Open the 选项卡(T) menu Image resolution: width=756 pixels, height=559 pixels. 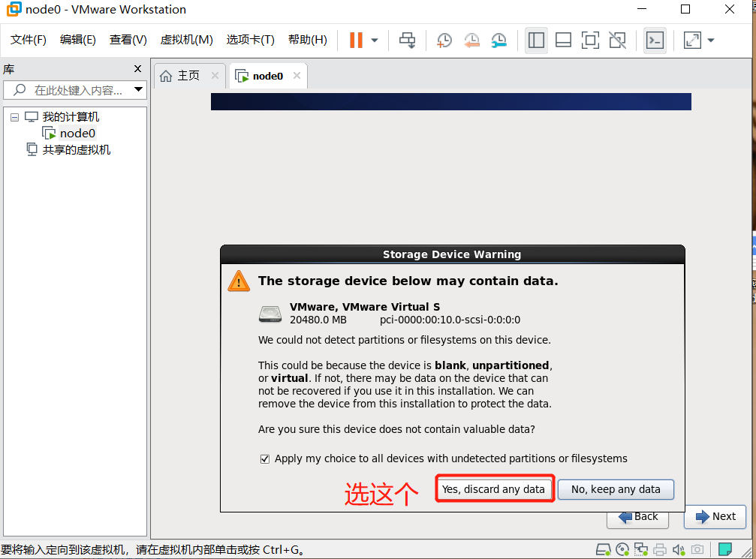(250, 40)
